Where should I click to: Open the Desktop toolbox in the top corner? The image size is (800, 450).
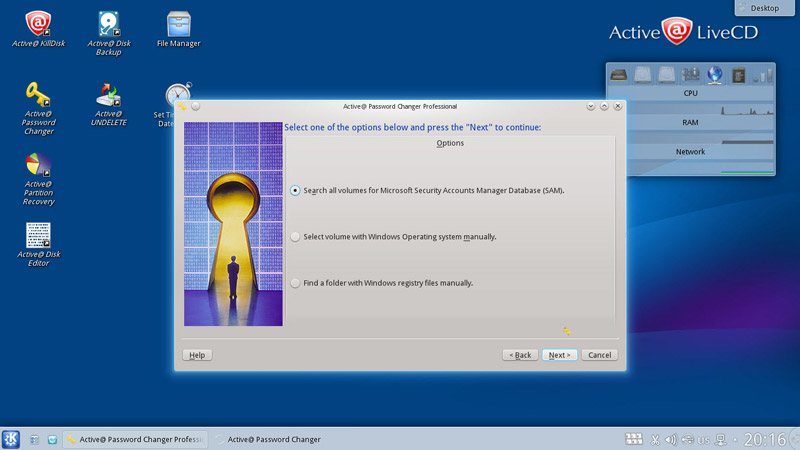767,8
